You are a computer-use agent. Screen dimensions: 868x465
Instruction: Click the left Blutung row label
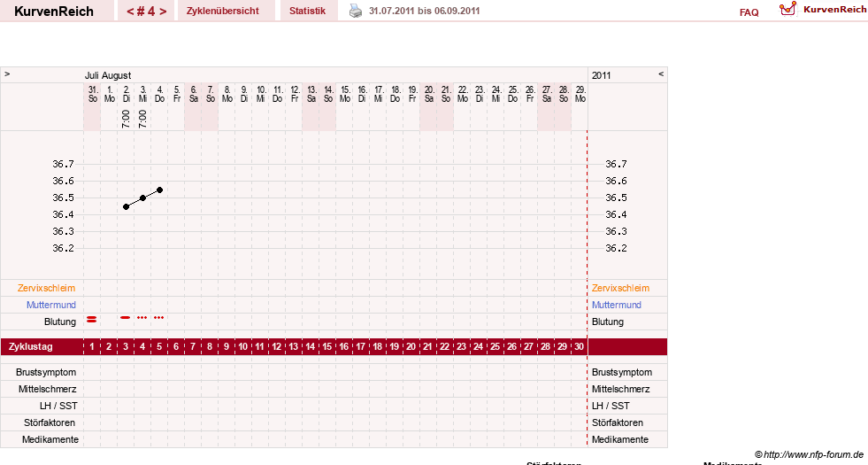[60, 322]
